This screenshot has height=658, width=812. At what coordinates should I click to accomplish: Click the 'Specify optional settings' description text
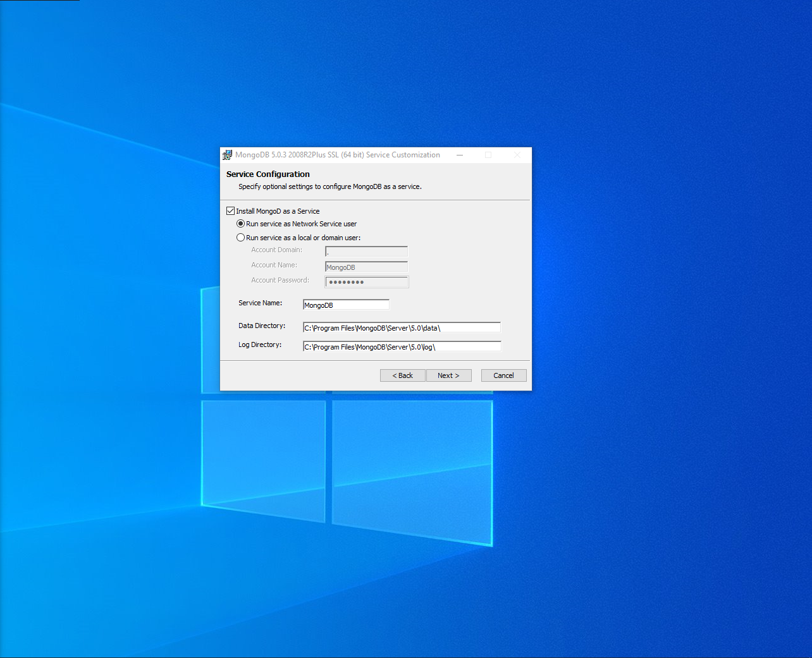330,187
